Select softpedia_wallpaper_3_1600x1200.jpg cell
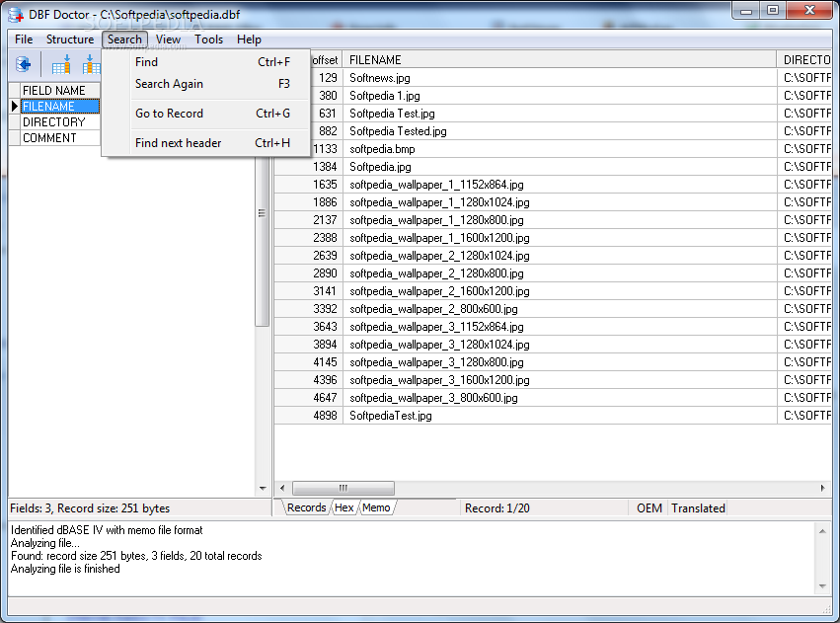 click(x=560, y=380)
